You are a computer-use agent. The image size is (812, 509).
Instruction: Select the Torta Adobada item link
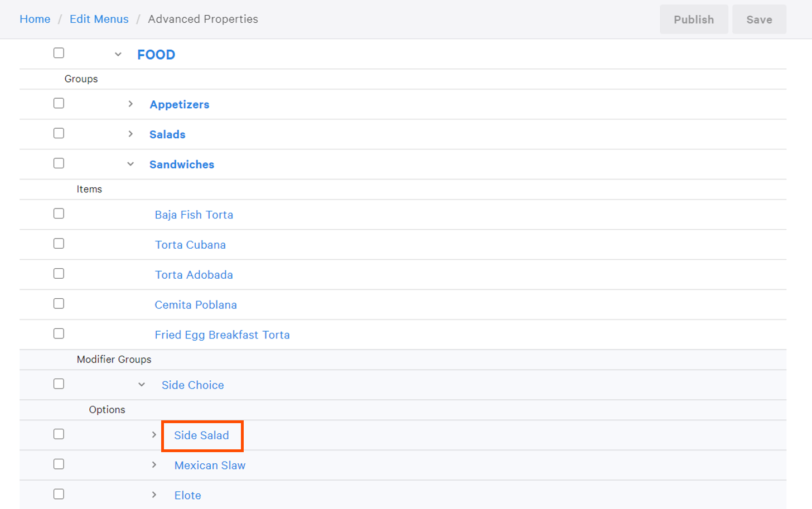(x=194, y=275)
